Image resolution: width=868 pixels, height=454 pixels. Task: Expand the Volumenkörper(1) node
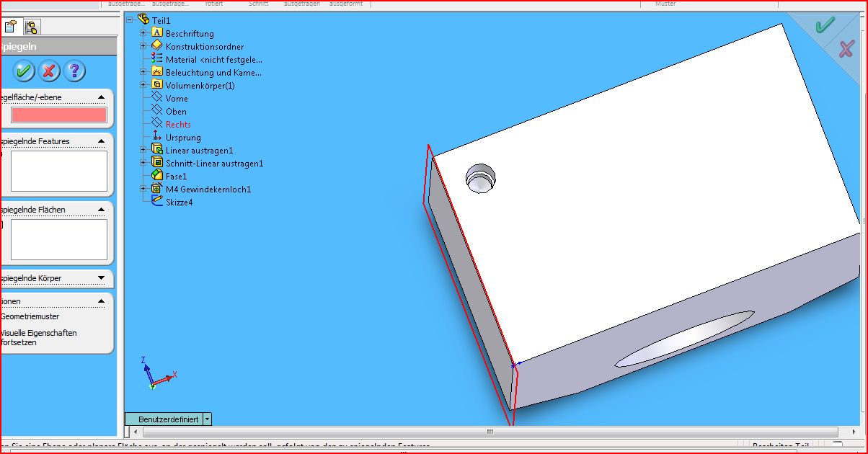coord(143,85)
